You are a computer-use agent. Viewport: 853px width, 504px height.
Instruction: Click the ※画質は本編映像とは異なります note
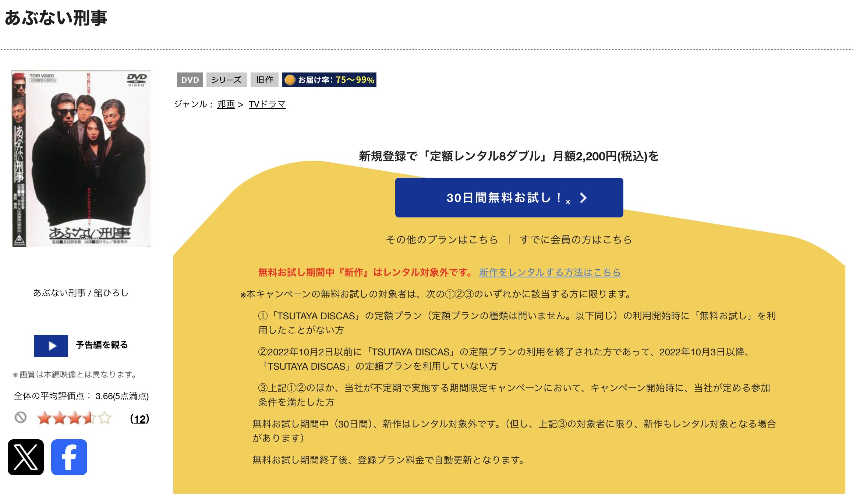coord(75,375)
